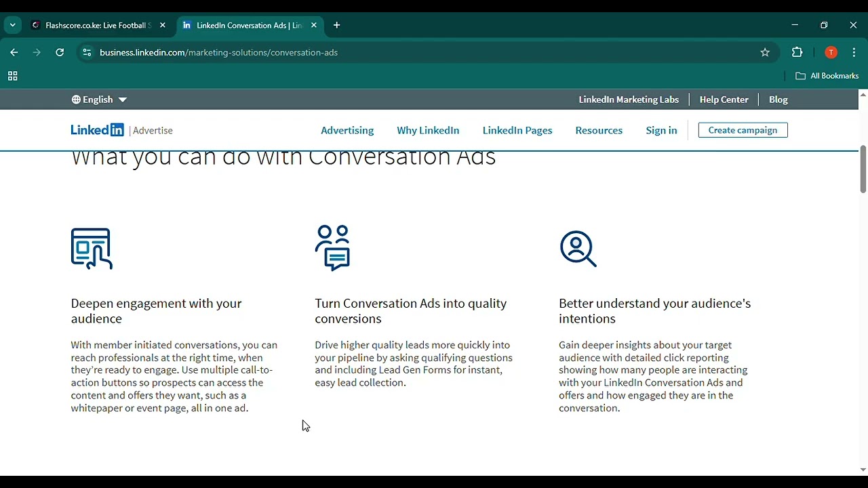Click the audience search magnifier icon
868x488 pixels.
tap(578, 249)
